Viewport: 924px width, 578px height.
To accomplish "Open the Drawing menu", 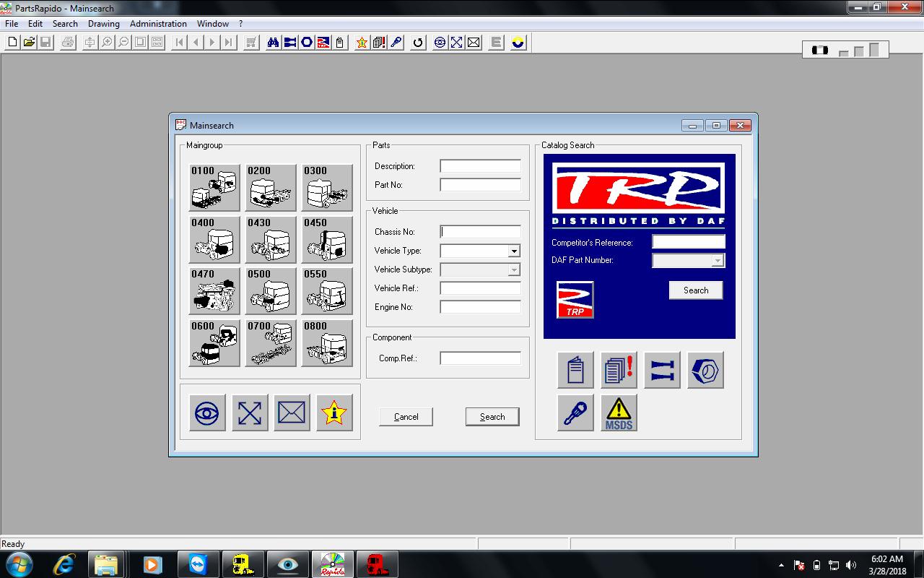I will pyautogui.click(x=104, y=23).
